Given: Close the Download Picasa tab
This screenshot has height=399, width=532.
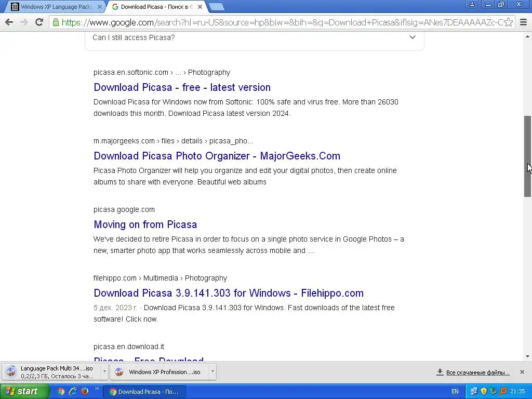Looking at the screenshot, I should click(x=200, y=6).
